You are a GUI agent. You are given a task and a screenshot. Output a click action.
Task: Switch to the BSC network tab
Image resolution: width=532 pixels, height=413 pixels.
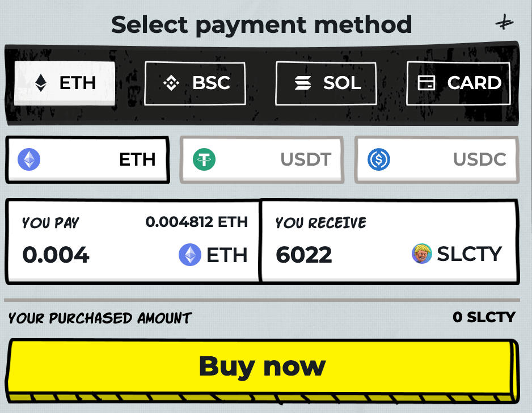click(195, 83)
